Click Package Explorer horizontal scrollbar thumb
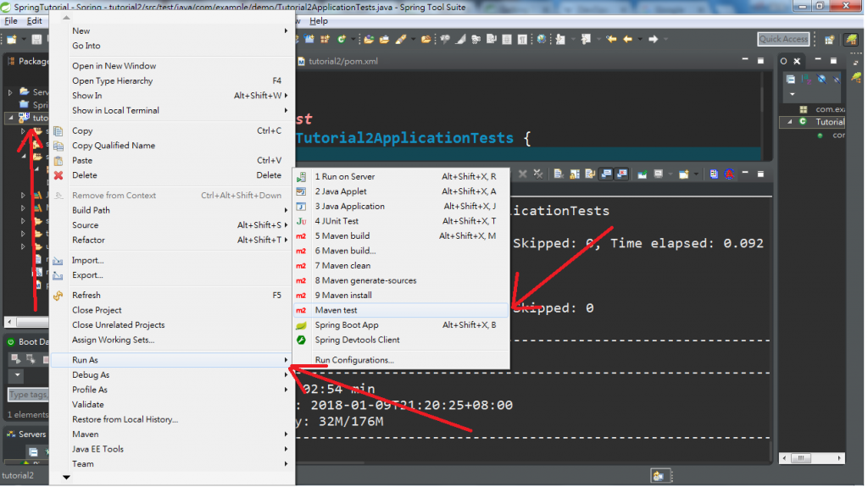Image resolution: width=868 pixels, height=487 pixels. tap(32, 322)
